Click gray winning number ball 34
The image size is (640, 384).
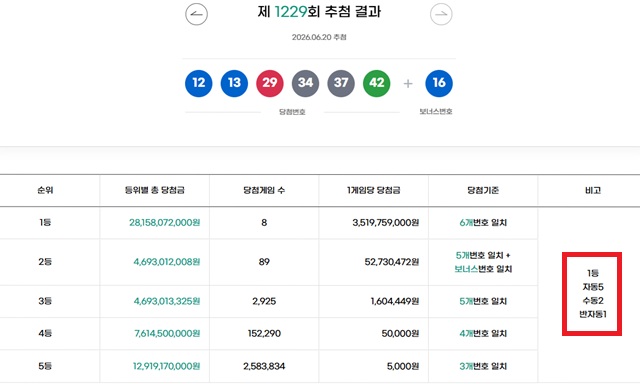(x=305, y=83)
